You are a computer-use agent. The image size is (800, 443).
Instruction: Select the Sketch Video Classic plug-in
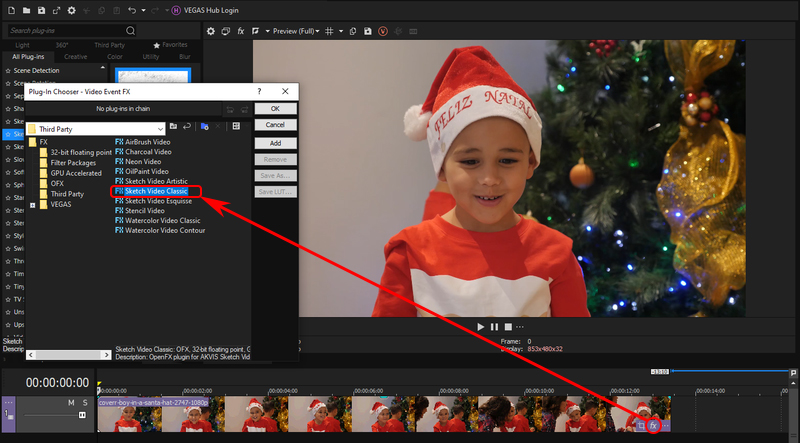(x=156, y=191)
